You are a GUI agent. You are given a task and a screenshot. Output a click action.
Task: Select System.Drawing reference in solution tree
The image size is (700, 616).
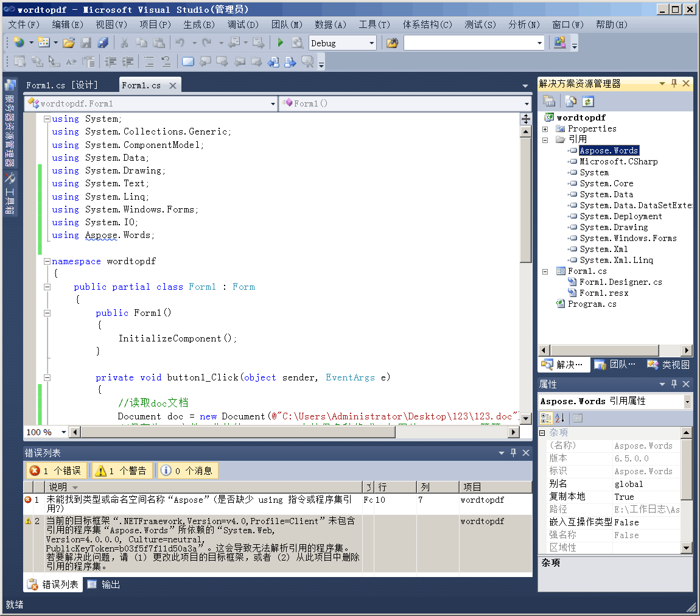pyautogui.click(x=613, y=227)
